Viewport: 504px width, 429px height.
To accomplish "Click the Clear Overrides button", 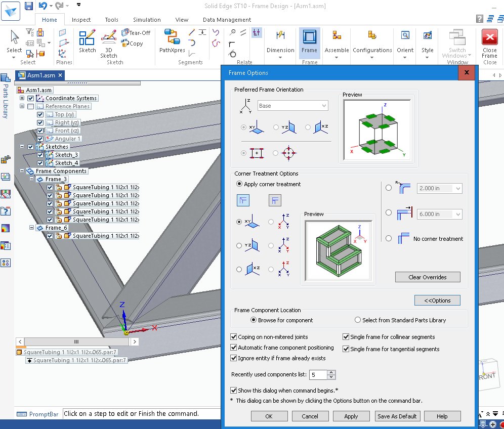I will point(427,277).
